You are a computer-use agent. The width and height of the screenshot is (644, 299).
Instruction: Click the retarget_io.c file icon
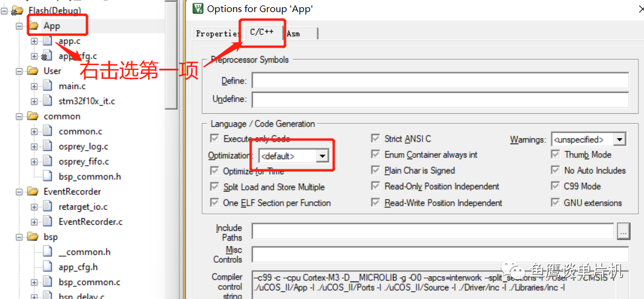48,207
